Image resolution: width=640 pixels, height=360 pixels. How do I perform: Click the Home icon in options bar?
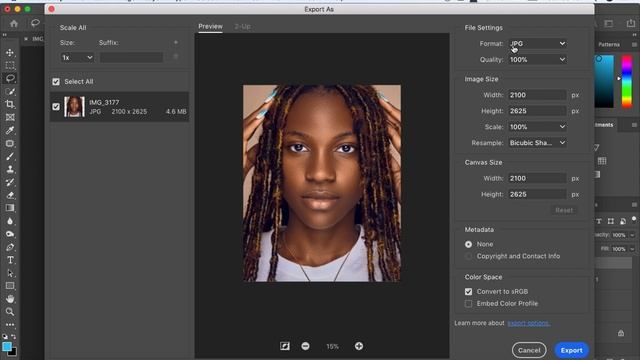14,23
